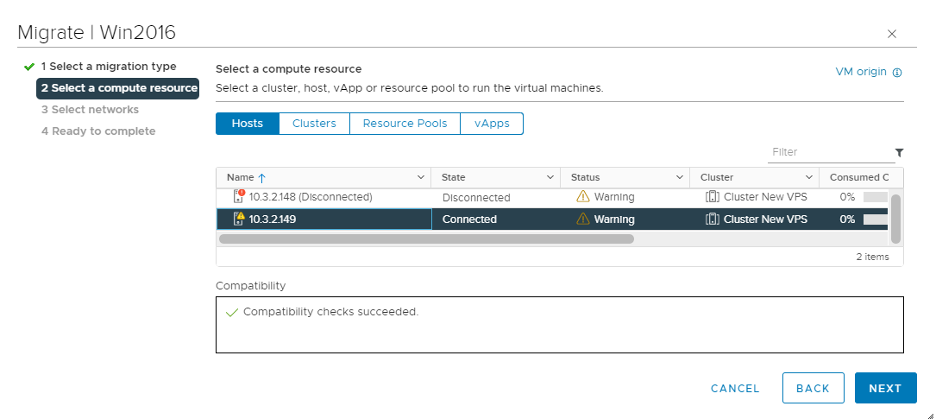This screenshot has width=936, height=420.
Task: Click the disconnected host icon for 10.3.2.148
Action: (x=239, y=196)
